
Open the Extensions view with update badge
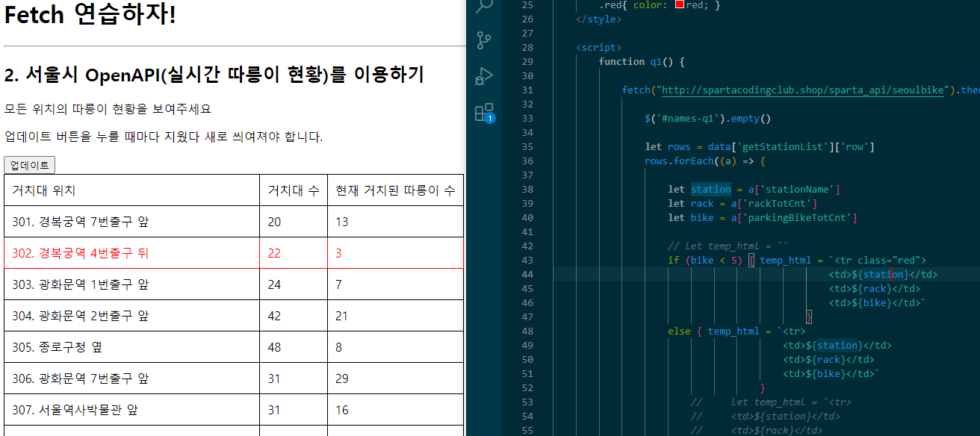(484, 112)
